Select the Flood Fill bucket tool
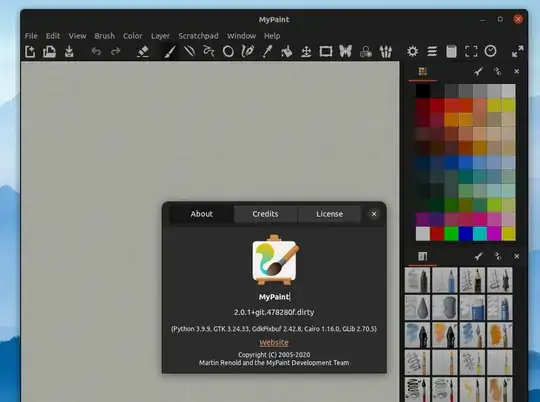The image size is (540, 402). 287,52
